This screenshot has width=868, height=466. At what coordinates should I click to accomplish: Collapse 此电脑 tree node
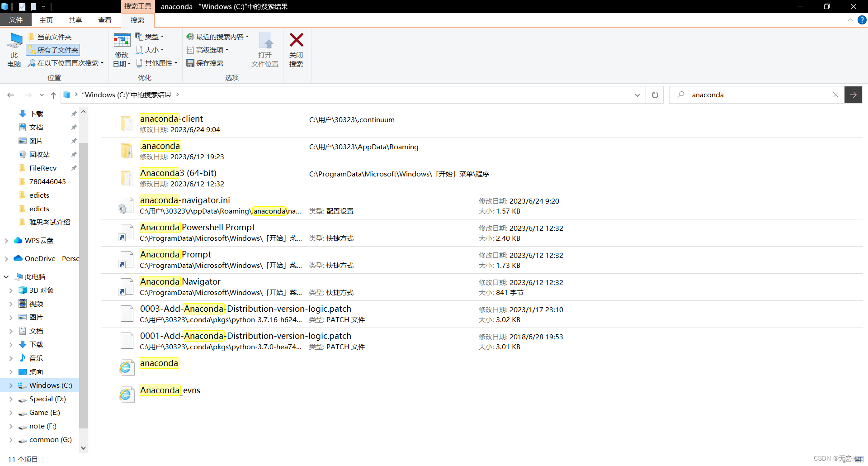[6, 277]
